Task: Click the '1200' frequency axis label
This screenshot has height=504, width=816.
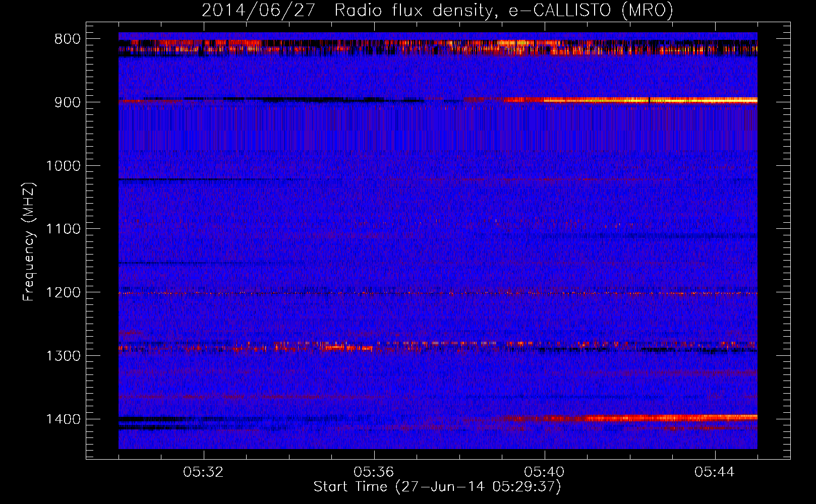Action: point(63,293)
